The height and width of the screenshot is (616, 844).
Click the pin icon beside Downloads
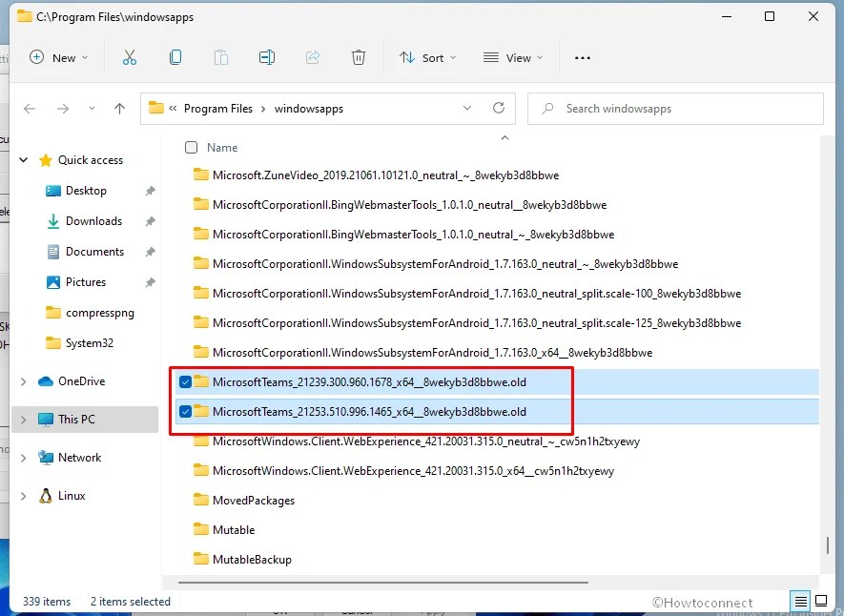point(150,221)
